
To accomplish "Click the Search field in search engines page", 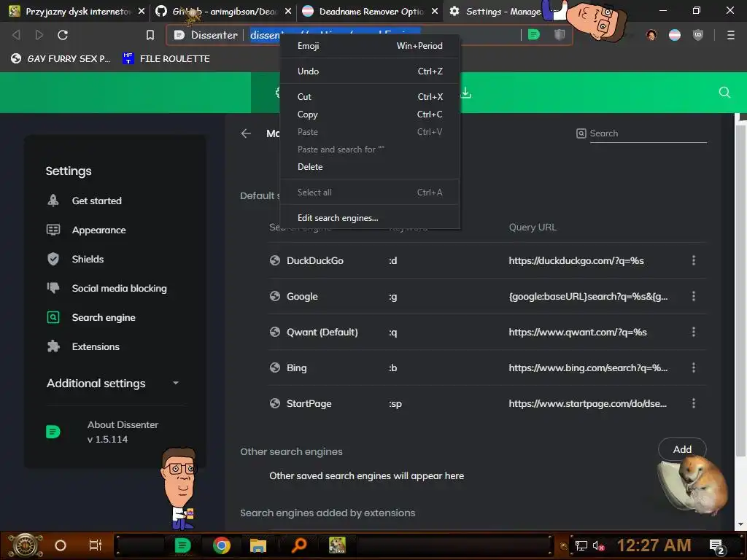I will click(x=648, y=133).
